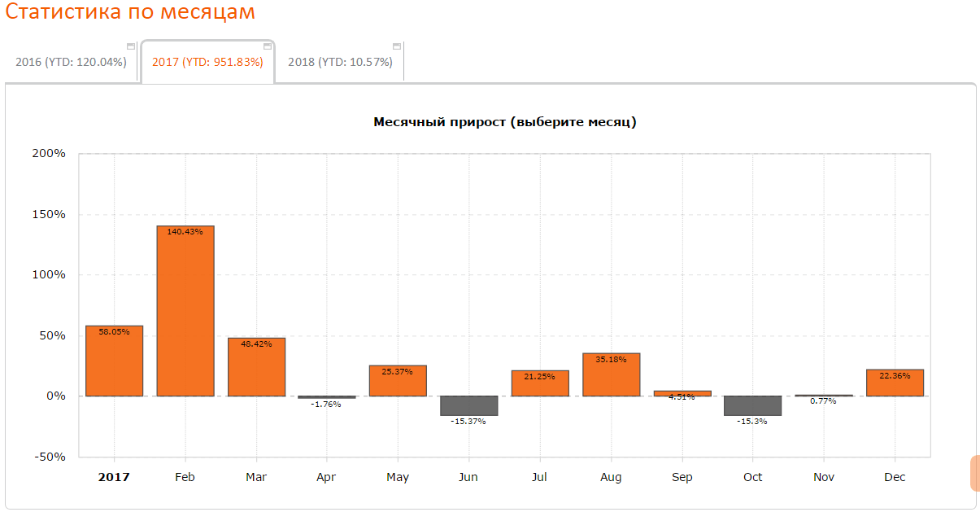Click the November bar labeled 0.77%
This screenshot has height=512, width=980.
(824, 396)
